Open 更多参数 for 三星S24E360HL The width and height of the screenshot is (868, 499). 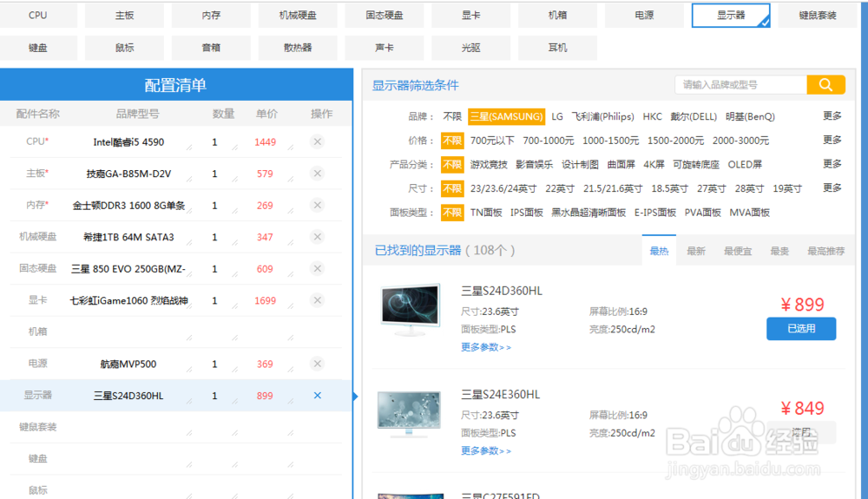486,451
